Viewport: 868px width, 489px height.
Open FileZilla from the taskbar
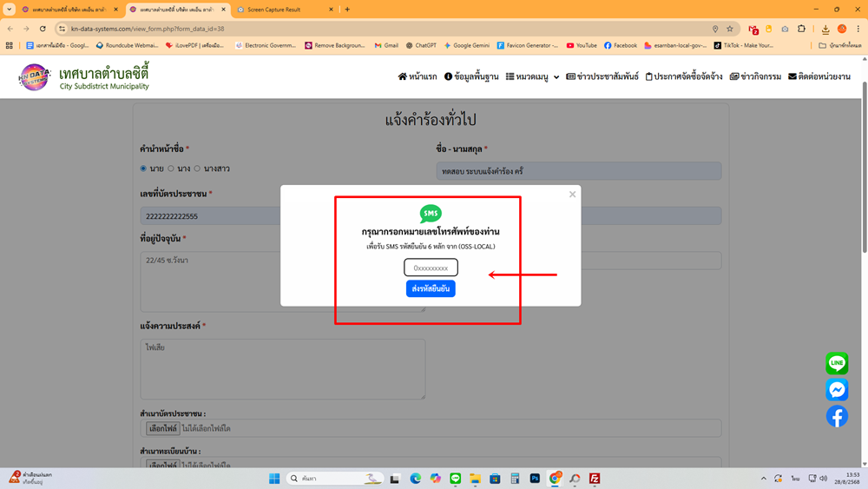click(595, 479)
